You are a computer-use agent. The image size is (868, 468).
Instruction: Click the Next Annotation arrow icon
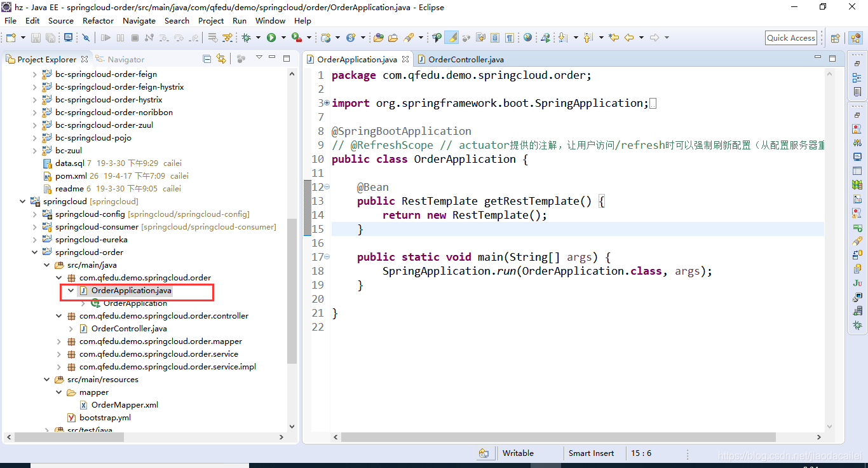tap(563, 38)
